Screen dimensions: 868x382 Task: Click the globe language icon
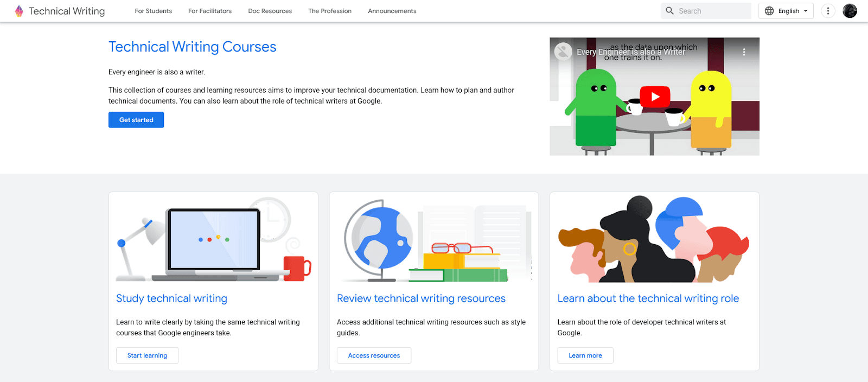(769, 11)
